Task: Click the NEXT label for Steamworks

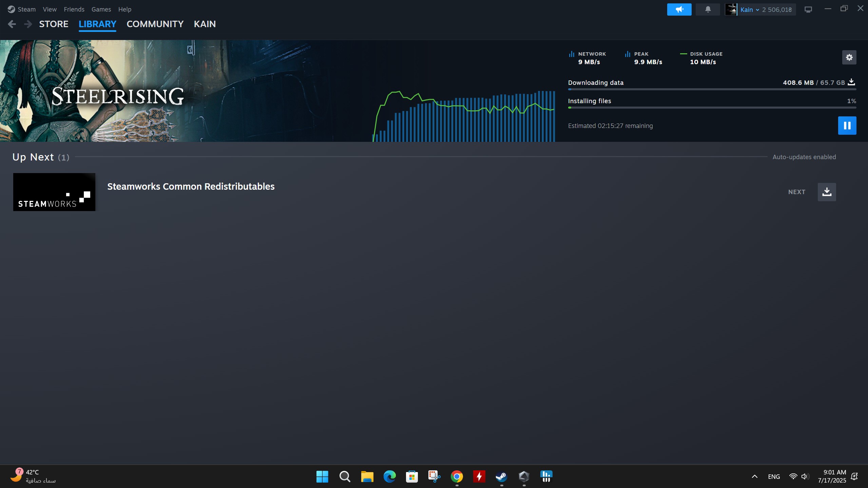Action: click(x=796, y=192)
